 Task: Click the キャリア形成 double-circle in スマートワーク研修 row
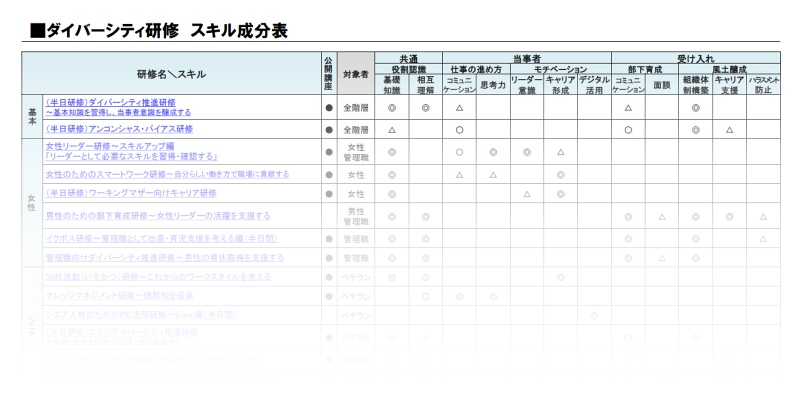click(x=561, y=175)
